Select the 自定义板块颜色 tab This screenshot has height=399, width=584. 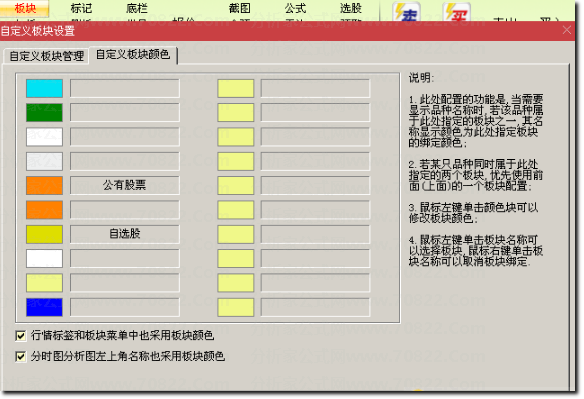point(133,55)
